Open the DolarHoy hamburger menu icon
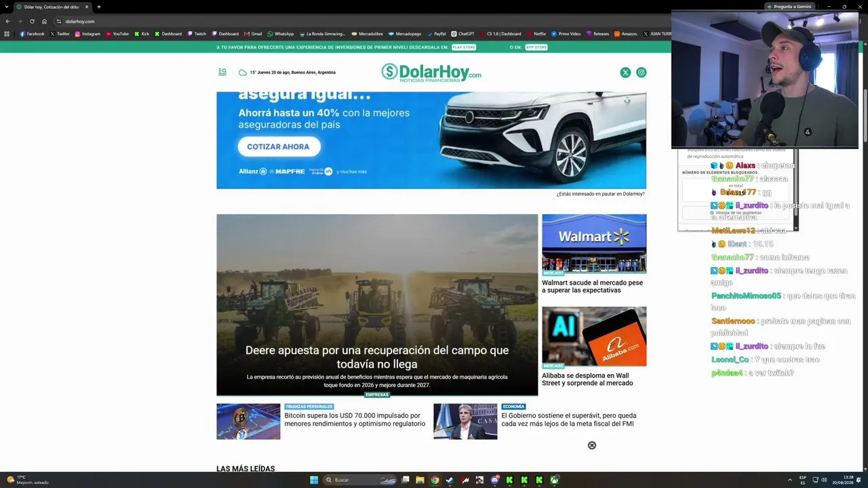The width and height of the screenshot is (868, 488). [x=222, y=72]
